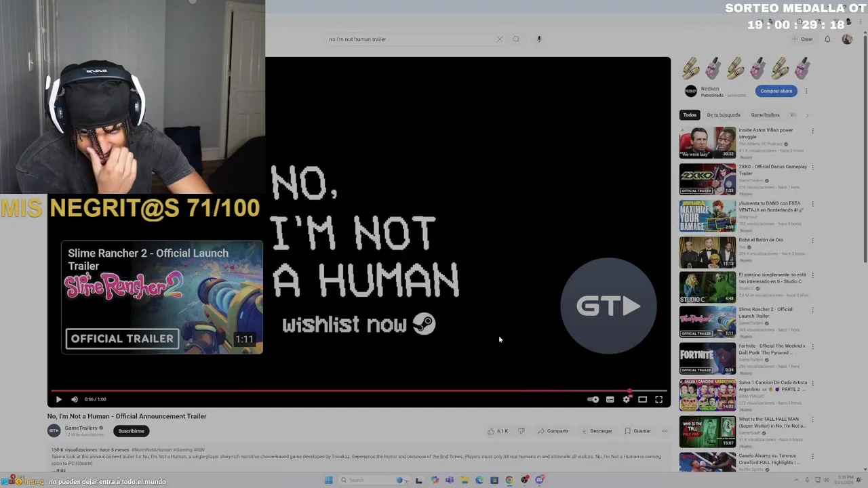Image resolution: width=868 pixels, height=488 pixels.
Task: Click the search magnifier button
Action: 516,39
